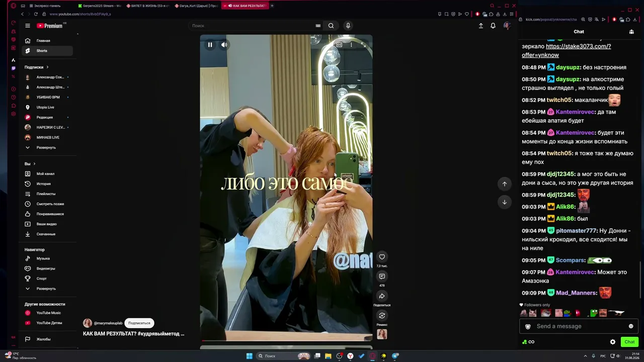
Task: Open История in the sidebar
Action: pyautogui.click(x=47, y=184)
